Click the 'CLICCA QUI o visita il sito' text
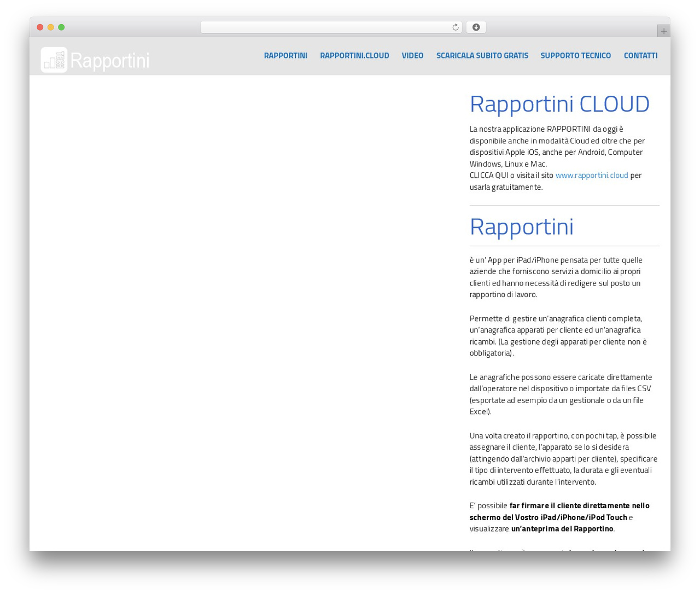Image resolution: width=700 pixels, height=593 pixels. [x=511, y=175]
